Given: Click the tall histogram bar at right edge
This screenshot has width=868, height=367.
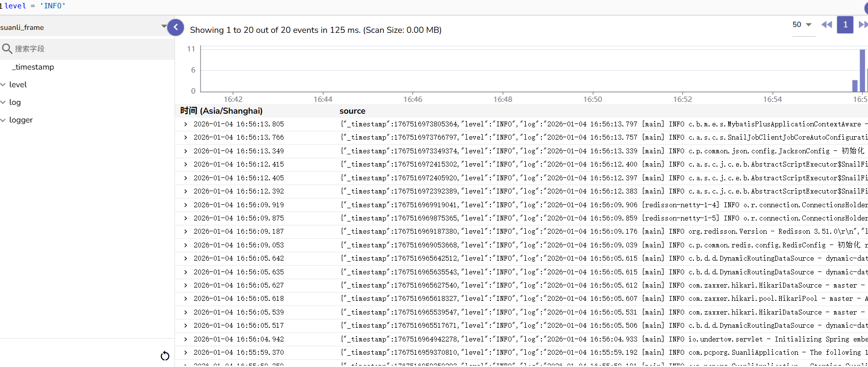Looking at the screenshot, I should (x=862, y=71).
